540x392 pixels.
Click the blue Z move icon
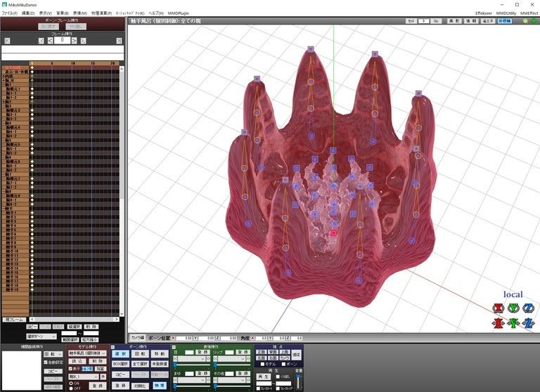tap(528, 323)
